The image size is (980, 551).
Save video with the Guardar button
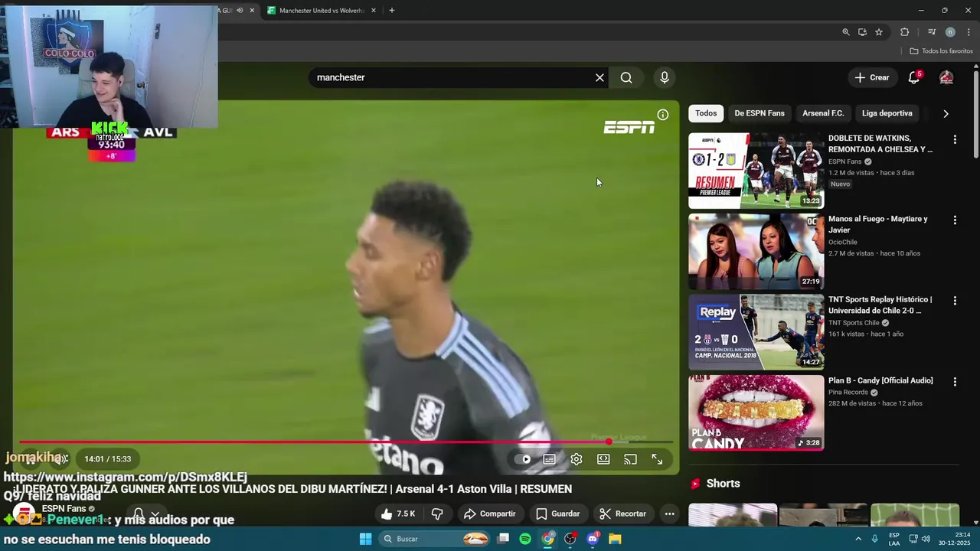click(557, 514)
